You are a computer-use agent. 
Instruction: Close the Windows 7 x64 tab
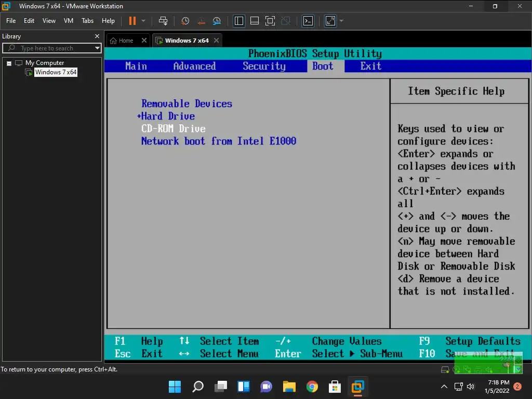click(217, 41)
